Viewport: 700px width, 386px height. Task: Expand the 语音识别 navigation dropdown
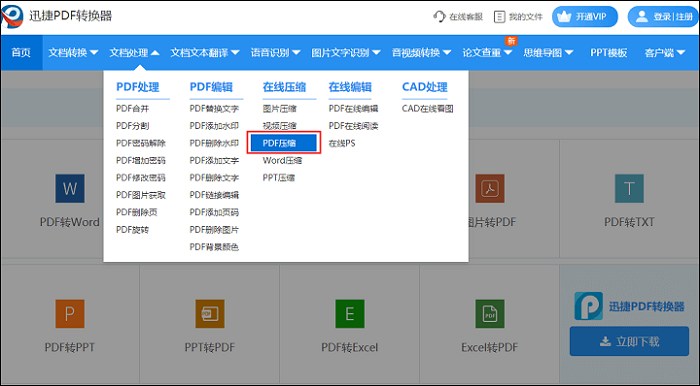pyautogui.click(x=275, y=53)
